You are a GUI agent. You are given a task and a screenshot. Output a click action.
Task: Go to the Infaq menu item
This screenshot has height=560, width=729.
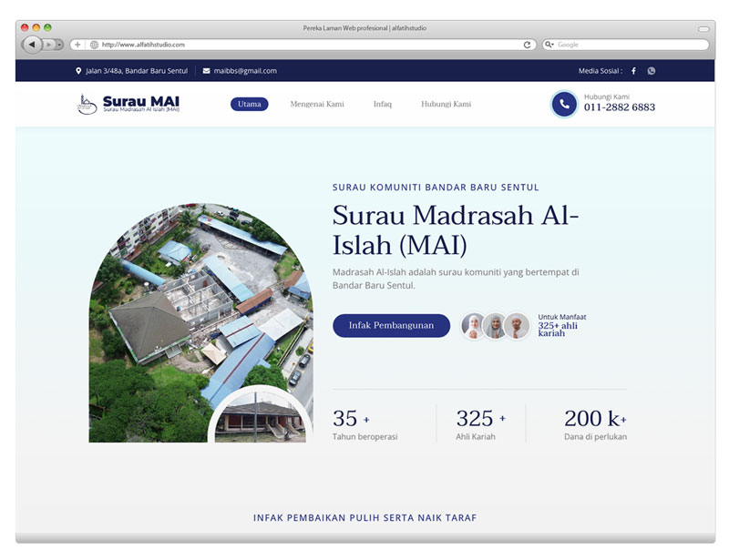[383, 104]
